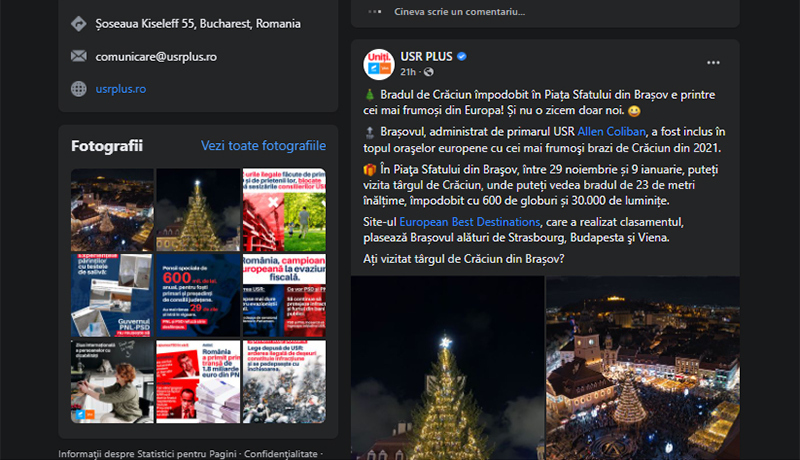Open the Christmas tree night photo thumbnail
800x460 pixels.
point(198,210)
